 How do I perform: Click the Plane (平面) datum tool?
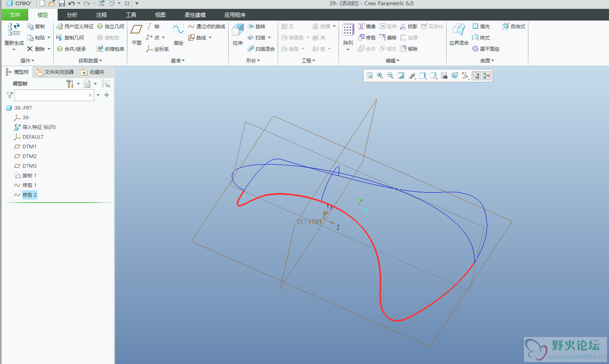coord(137,34)
